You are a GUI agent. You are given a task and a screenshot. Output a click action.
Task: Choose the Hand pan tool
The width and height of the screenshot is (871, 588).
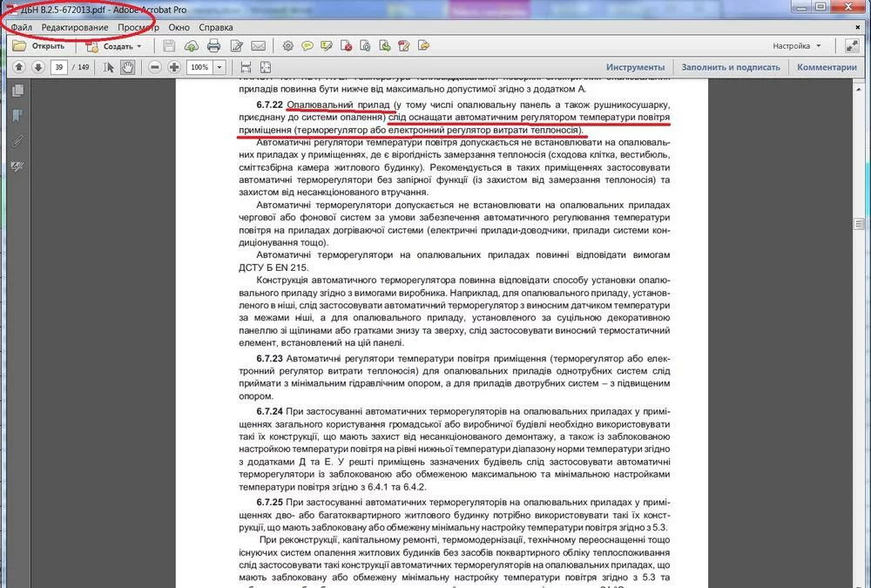click(128, 67)
